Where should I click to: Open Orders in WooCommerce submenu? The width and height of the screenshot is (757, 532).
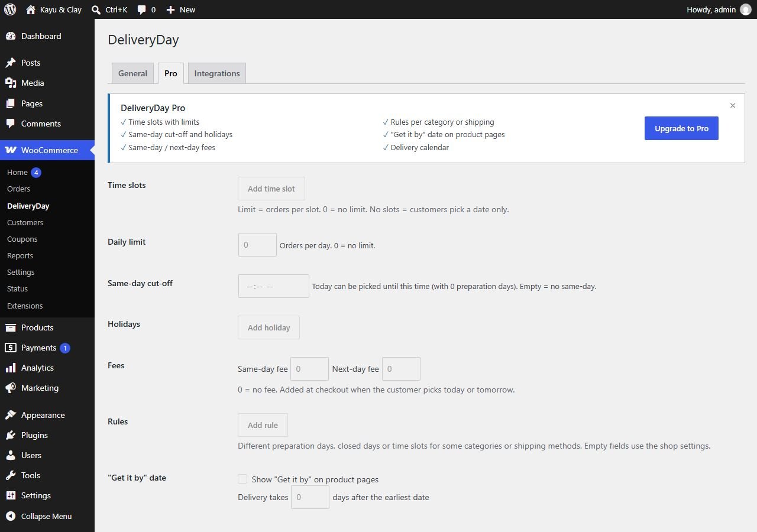pyautogui.click(x=18, y=189)
